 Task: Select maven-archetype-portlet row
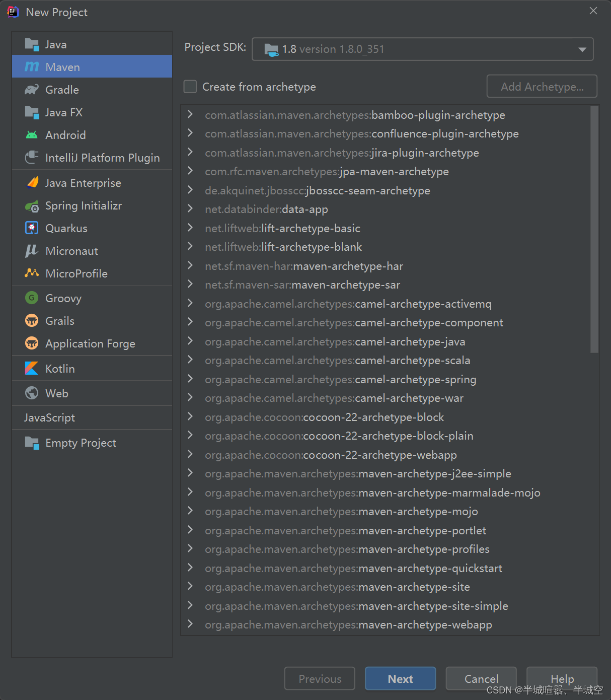pyautogui.click(x=386, y=530)
